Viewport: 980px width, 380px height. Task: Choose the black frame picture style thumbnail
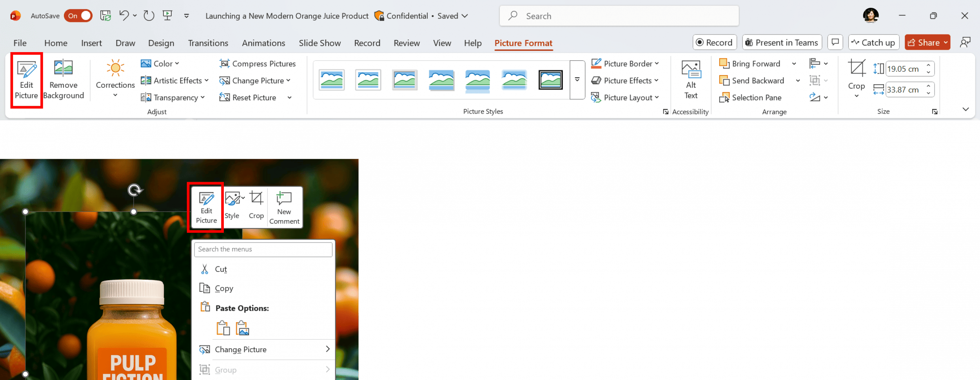coord(550,80)
